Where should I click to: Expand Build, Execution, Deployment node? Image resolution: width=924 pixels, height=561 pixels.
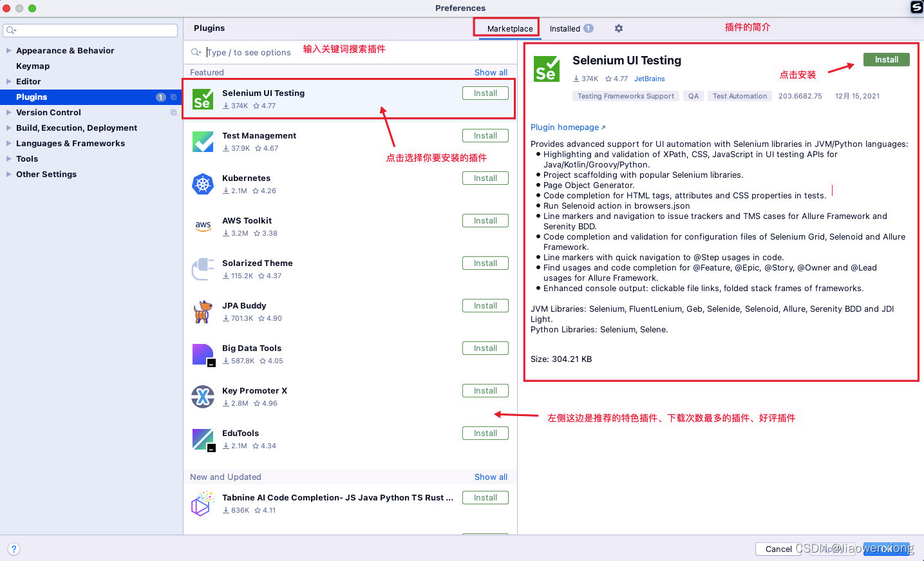tap(8, 128)
